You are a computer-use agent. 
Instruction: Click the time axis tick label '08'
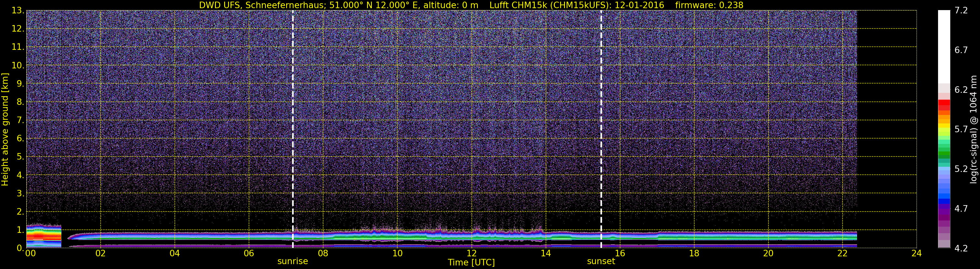pos(323,254)
